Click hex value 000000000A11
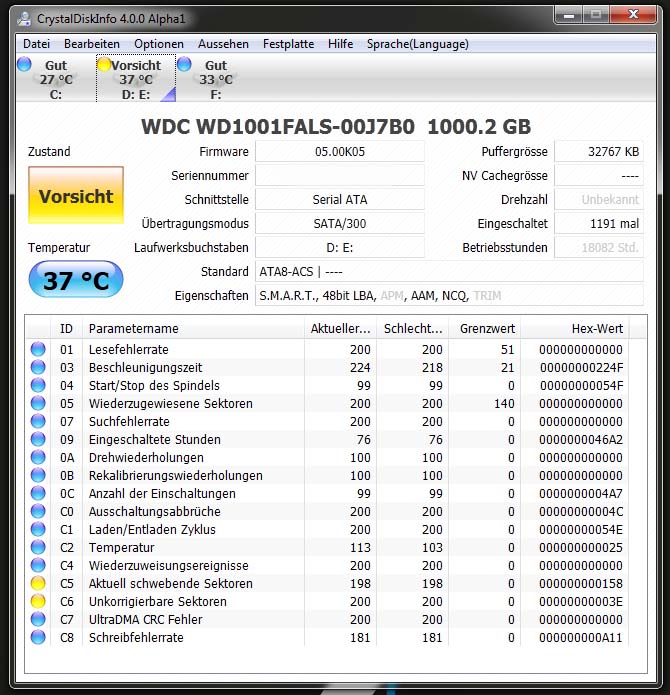 [x=581, y=637]
